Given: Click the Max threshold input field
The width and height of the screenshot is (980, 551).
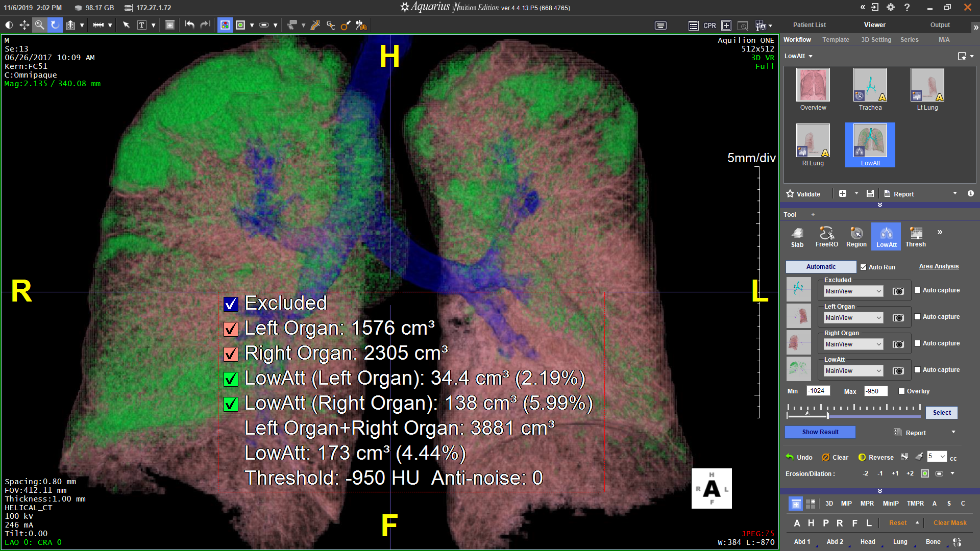Looking at the screenshot, I should click(x=876, y=391).
